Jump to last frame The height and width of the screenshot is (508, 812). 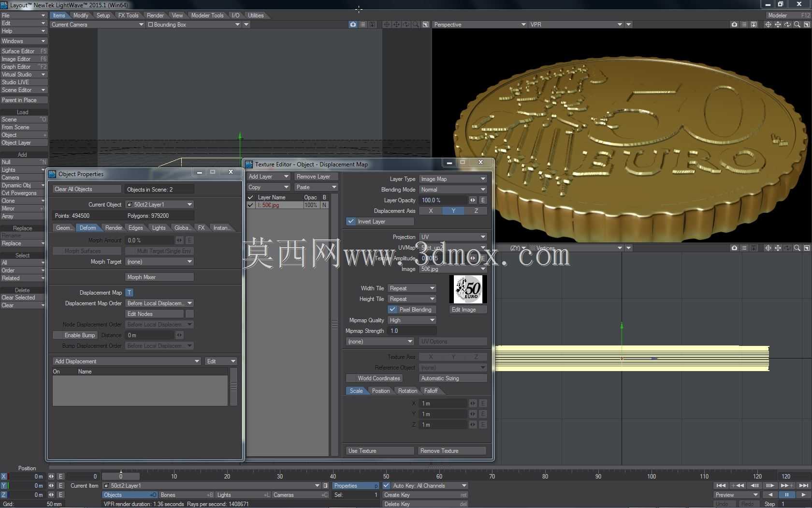(x=803, y=486)
